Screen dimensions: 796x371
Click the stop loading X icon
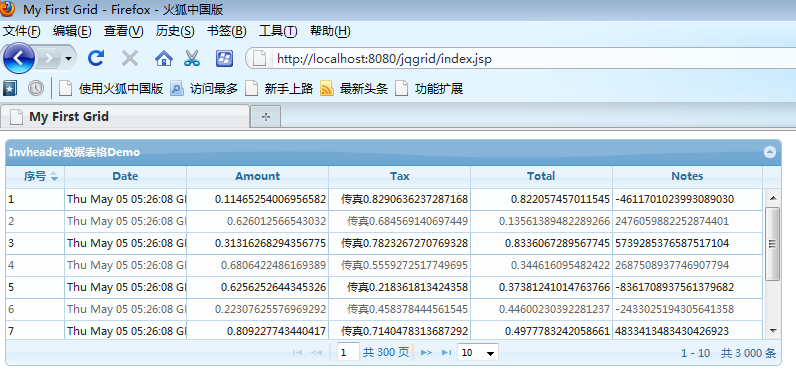click(x=130, y=58)
